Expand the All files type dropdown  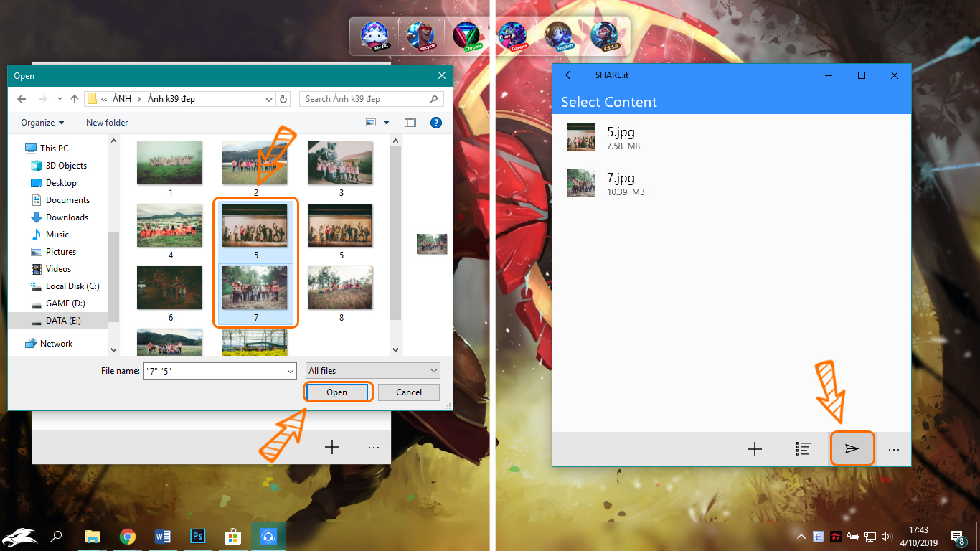point(372,371)
